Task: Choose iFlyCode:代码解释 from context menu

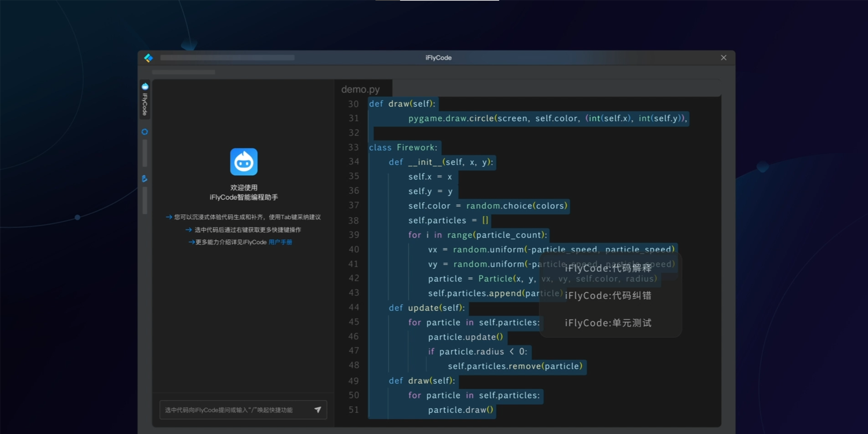Action: 608,268
